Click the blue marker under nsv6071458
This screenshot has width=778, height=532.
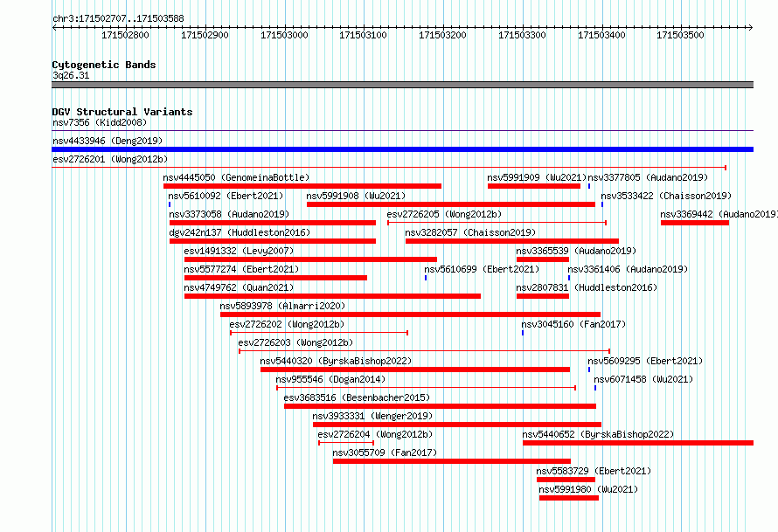[595, 388]
